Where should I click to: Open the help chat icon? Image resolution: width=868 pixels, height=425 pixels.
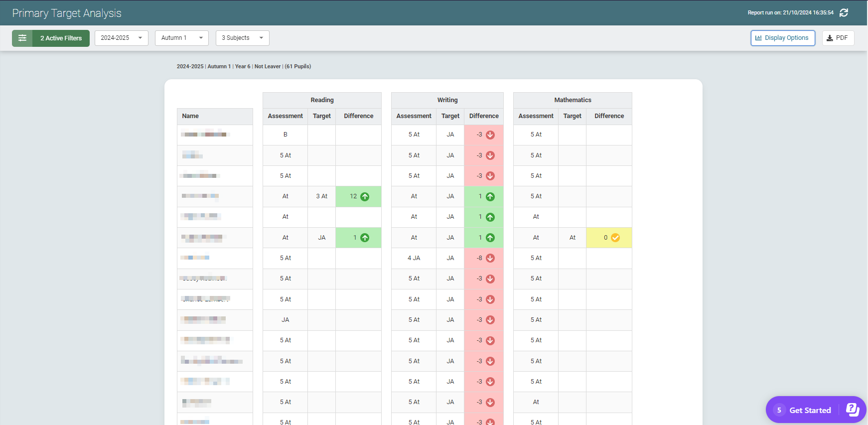tap(853, 410)
